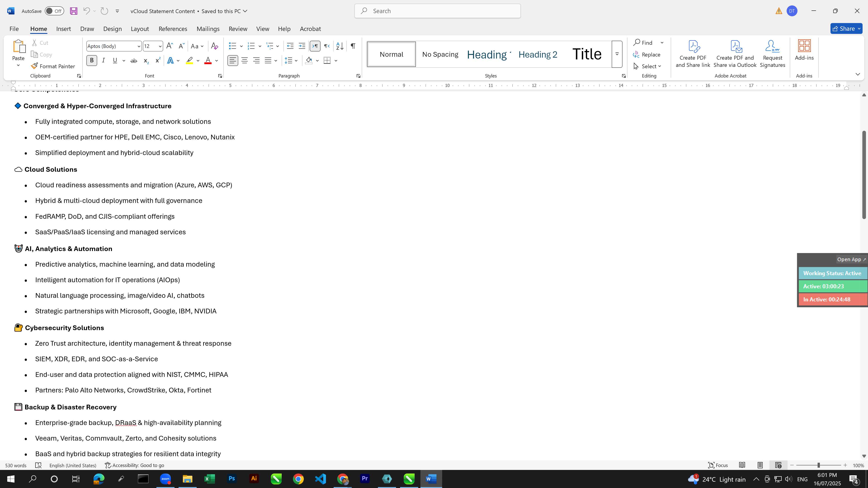Click the red font color button
This screenshot has width=868, height=488.
tap(208, 61)
